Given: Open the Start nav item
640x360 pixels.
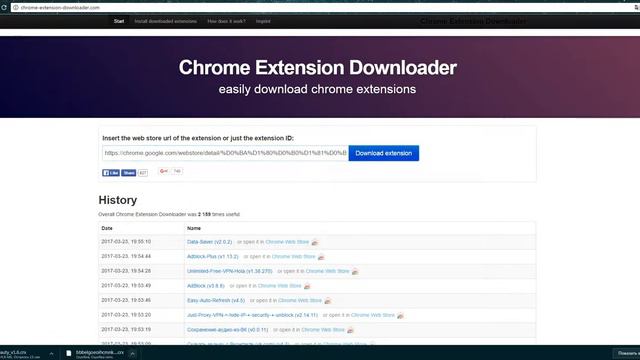Looking at the screenshot, I should pos(119,21).
